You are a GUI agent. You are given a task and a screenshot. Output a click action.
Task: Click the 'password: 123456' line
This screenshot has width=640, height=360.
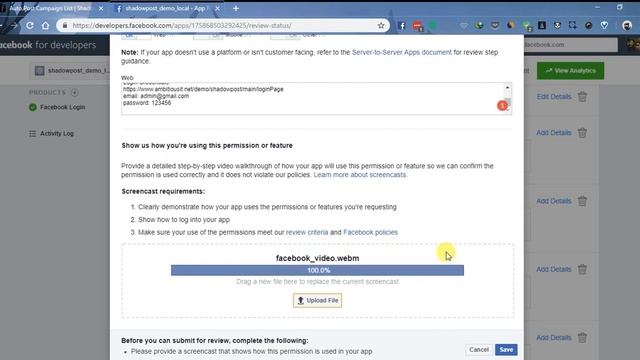point(147,103)
